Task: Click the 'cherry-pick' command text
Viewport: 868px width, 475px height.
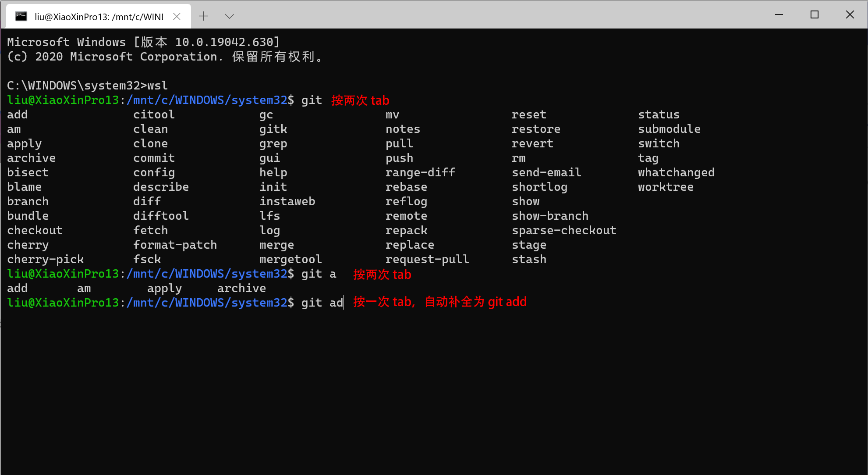Action: (46, 259)
